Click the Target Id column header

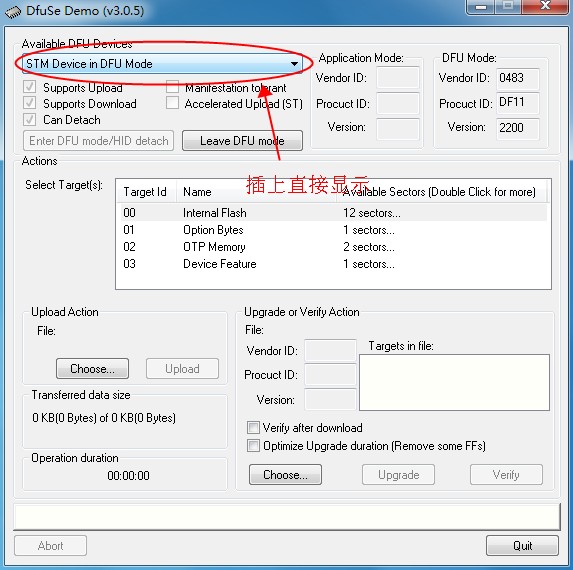click(146, 191)
